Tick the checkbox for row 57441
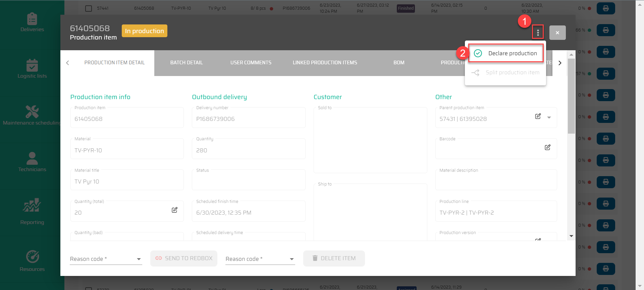Screen dimensions: 644x290 click(89, 8)
